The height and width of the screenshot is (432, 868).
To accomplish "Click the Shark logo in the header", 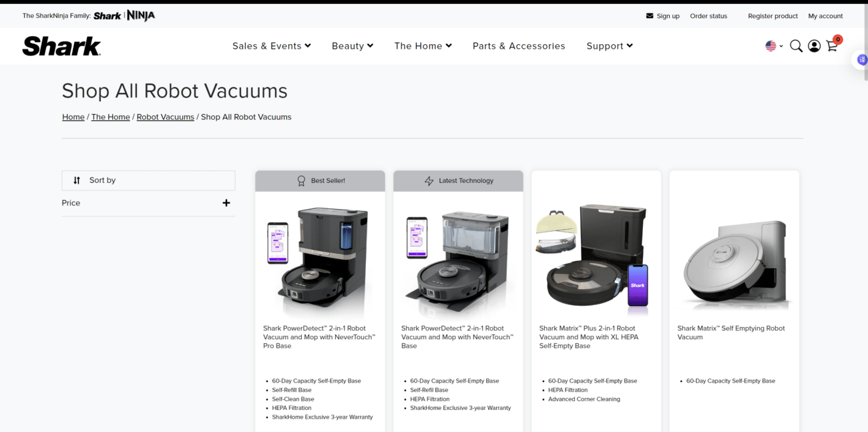I will coord(61,45).
